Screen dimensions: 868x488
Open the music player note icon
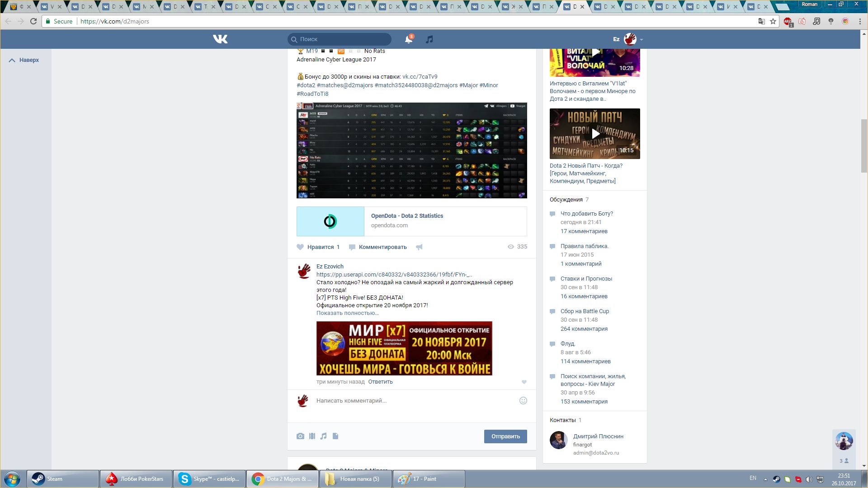[x=429, y=39]
